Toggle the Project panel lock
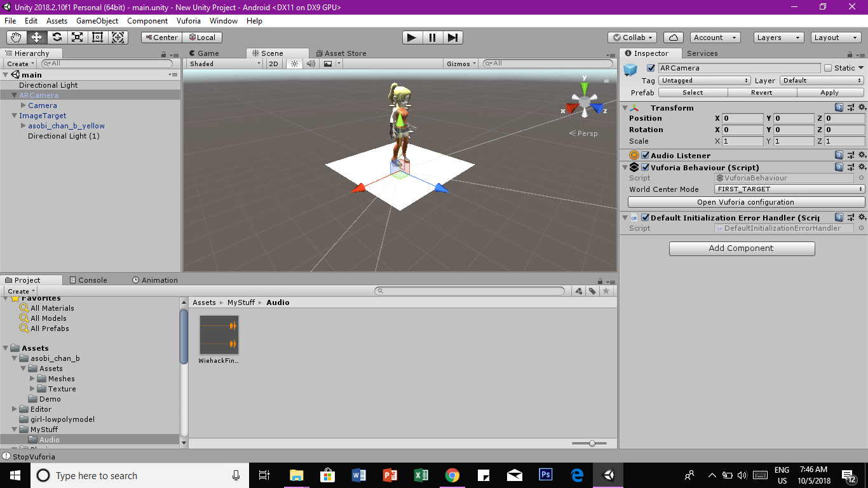The width and height of the screenshot is (868, 488). [x=600, y=280]
